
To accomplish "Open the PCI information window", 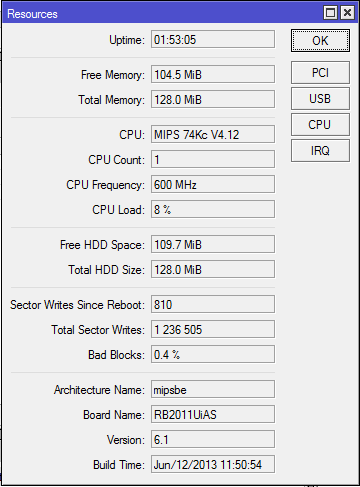I will click(x=320, y=72).
